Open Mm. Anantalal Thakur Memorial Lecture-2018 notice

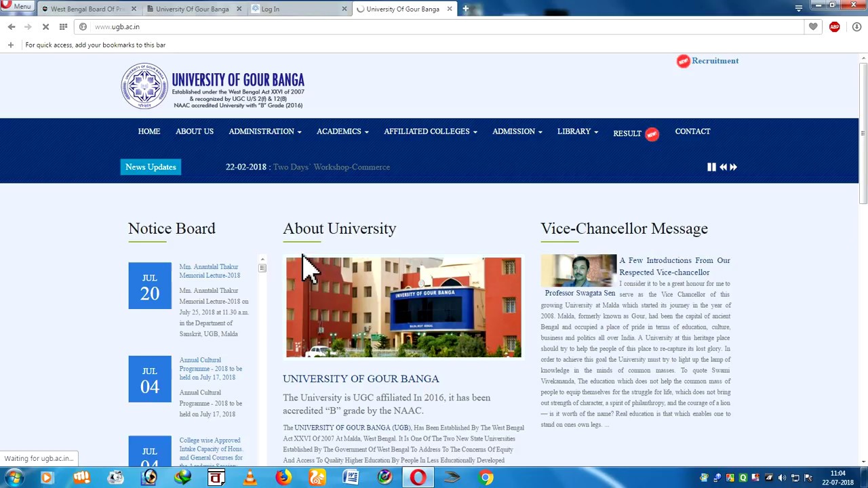tap(210, 271)
